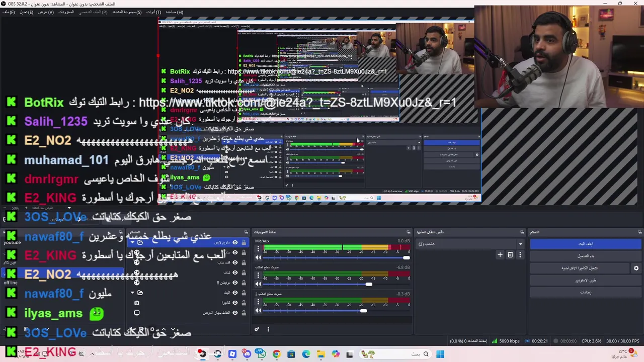Mute صوت سطح المكتب speaker icon
The height and width of the screenshot is (362, 644).
tap(259, 284)
